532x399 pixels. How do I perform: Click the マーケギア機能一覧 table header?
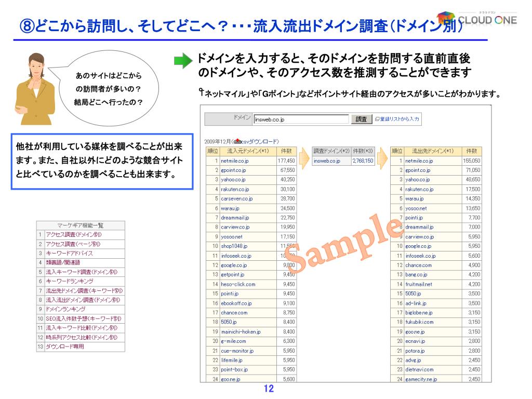click(81, 225)
